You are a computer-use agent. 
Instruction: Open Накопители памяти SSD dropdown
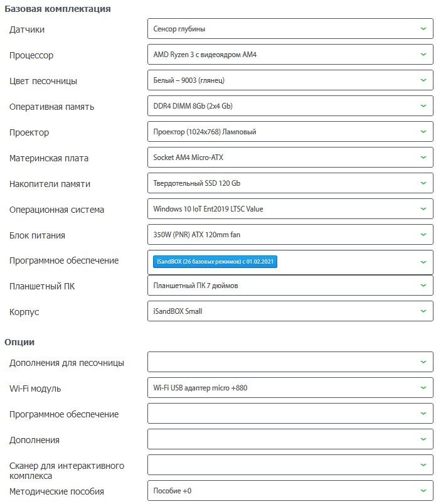290,183
